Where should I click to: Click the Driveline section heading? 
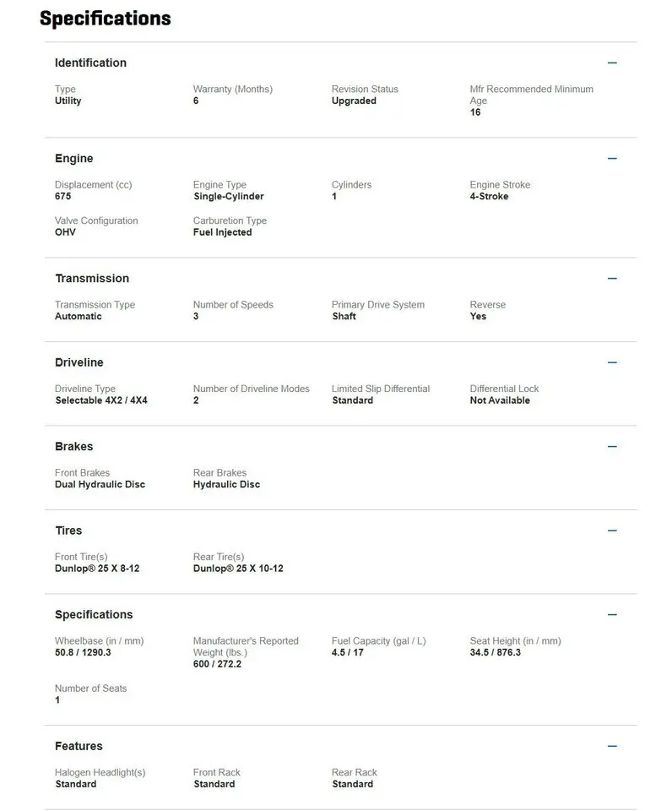tap(79, 362)
